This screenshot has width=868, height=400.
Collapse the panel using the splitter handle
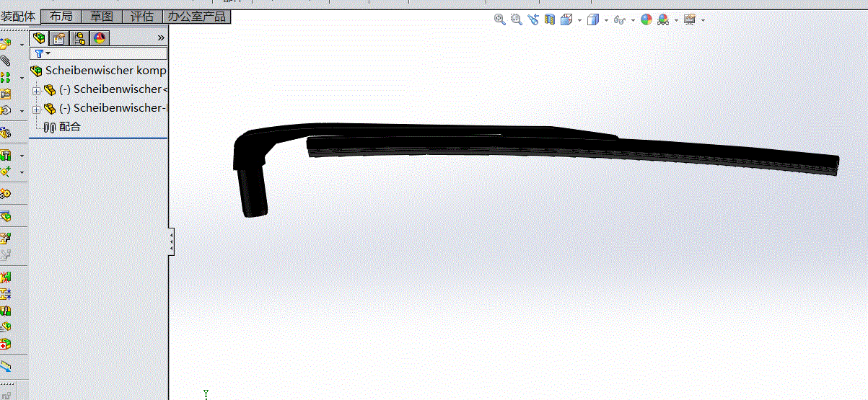171,242
